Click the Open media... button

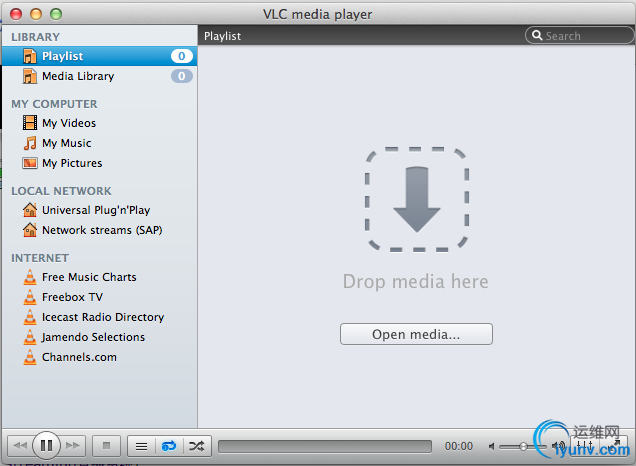(416, 334)
